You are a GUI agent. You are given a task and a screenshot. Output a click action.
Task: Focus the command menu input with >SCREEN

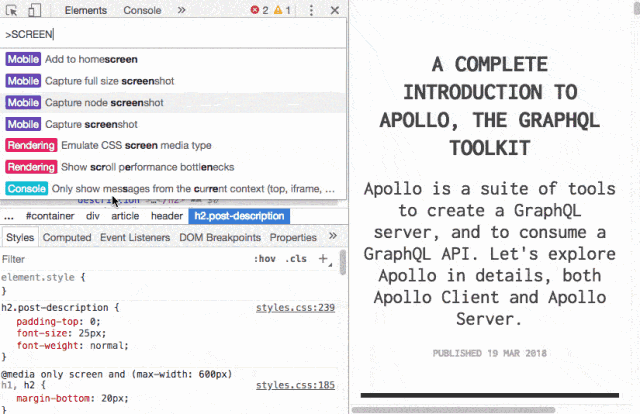pos(173,34)
